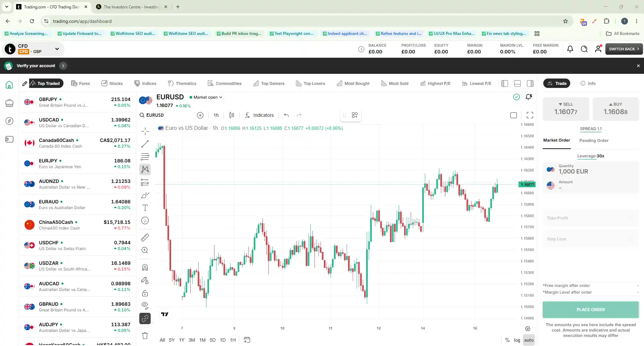Click the PLACE ORDER button
This screenshot has height=346, width=644.
(x=591, y=310)
